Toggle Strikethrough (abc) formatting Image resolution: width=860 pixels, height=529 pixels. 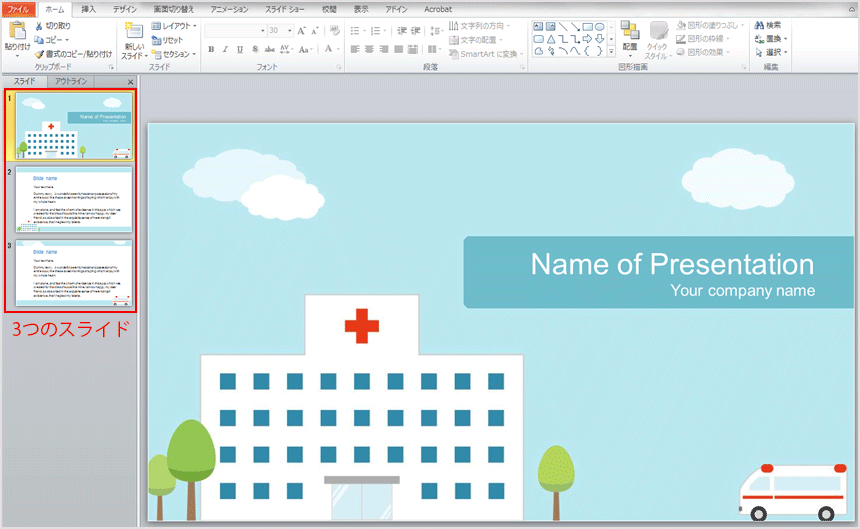click(x=269, y=49)
